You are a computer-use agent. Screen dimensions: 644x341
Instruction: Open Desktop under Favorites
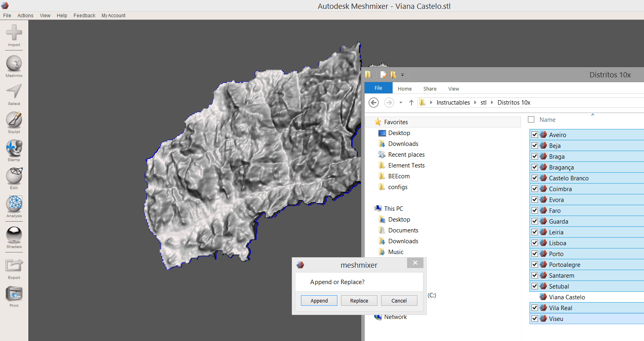[x=394, y=133]
